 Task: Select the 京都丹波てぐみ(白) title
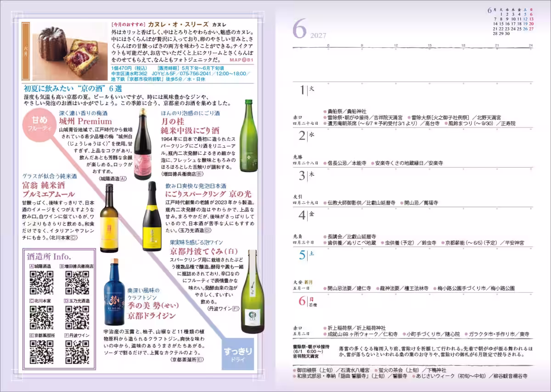click(x=203, y=251)
